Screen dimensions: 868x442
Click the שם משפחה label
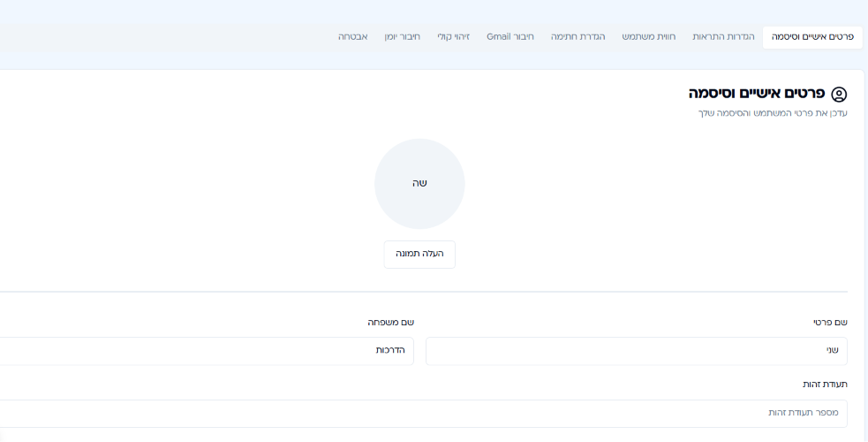pyautogui.click(x=391, y=323)
